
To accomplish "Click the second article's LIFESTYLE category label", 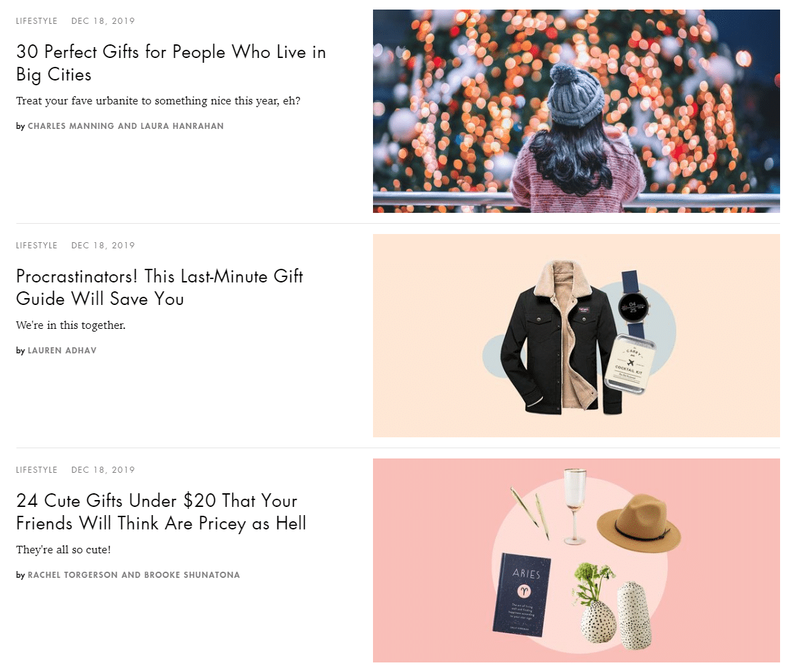I will coord(36,246).
